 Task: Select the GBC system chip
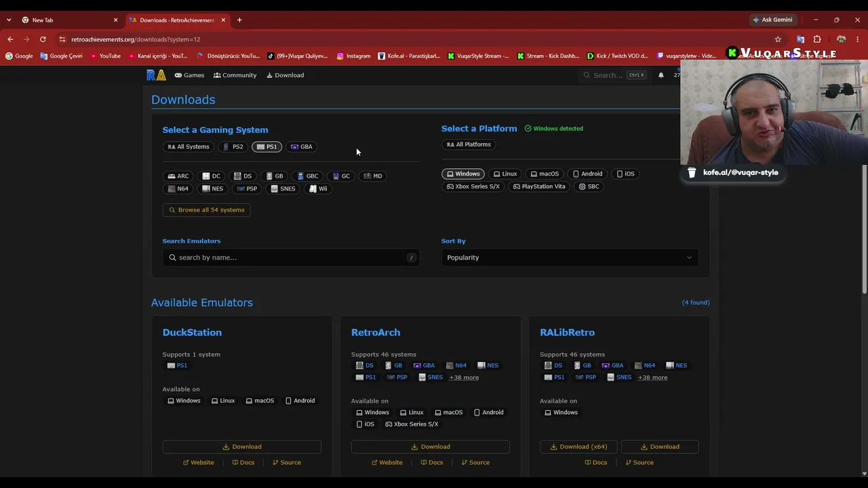[x=308, y=176]
